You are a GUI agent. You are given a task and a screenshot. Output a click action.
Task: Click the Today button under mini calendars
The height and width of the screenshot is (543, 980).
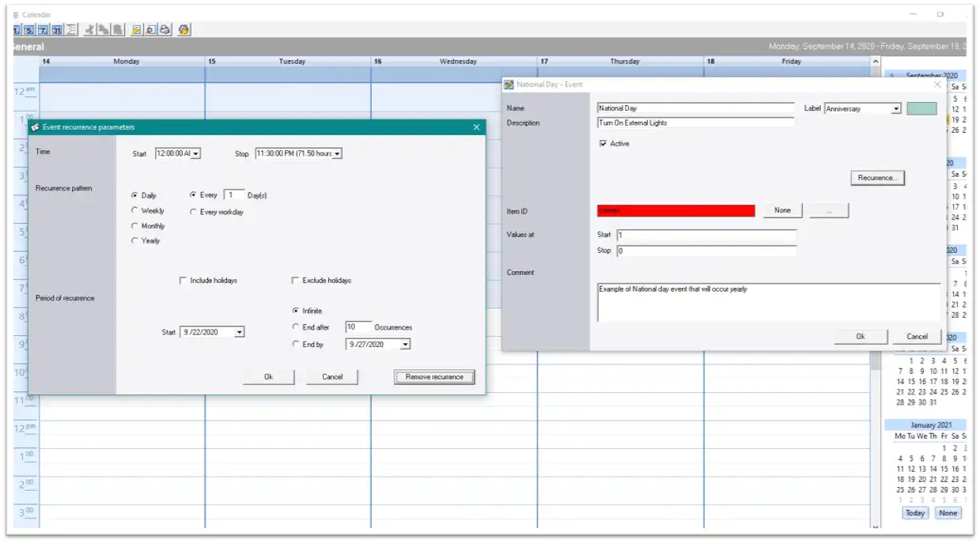(x=915, y=513)
